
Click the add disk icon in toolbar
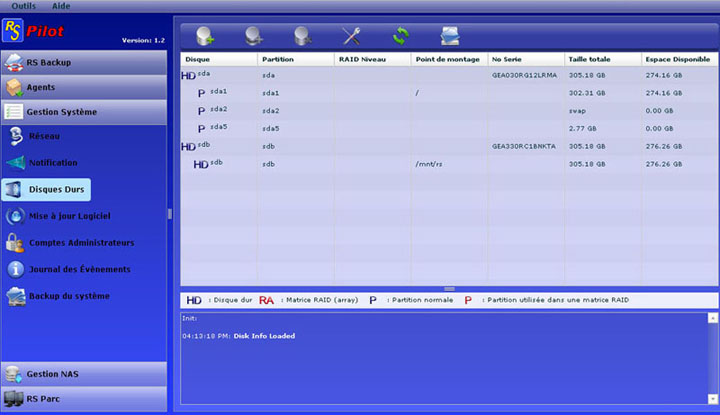205,36
